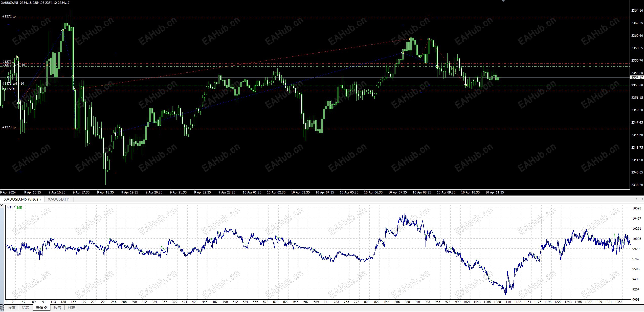The image size is (644, 312).
Task: Click the chart shift triangle marker
Action: pyautogui.click(x=503, y=1)
